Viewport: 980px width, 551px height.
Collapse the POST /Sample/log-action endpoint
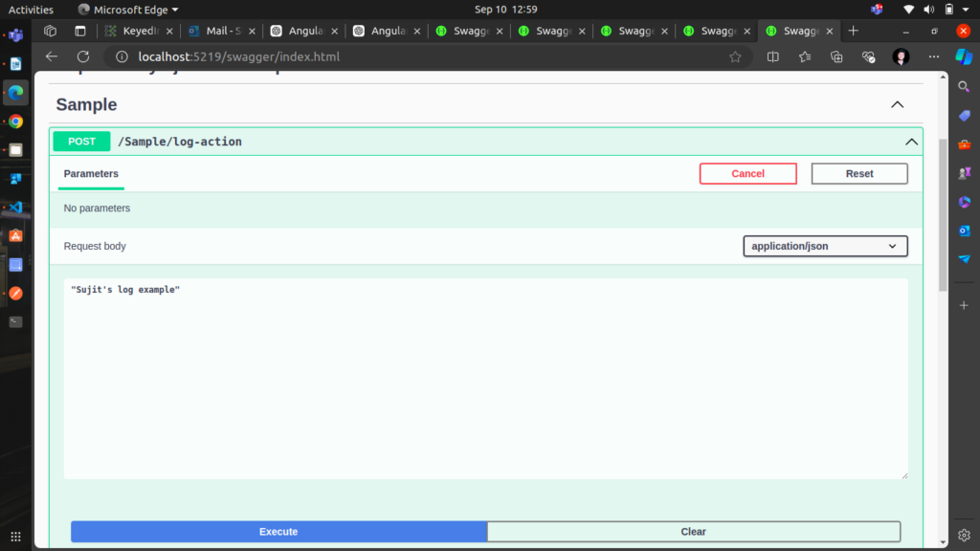click(x=911, y=142)
